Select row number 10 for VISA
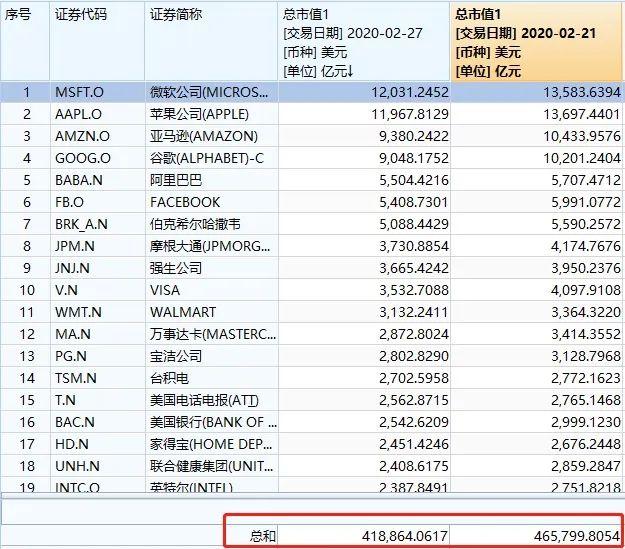Image resolution: width=625 pixels, height=549 pixels. point(26,290)
